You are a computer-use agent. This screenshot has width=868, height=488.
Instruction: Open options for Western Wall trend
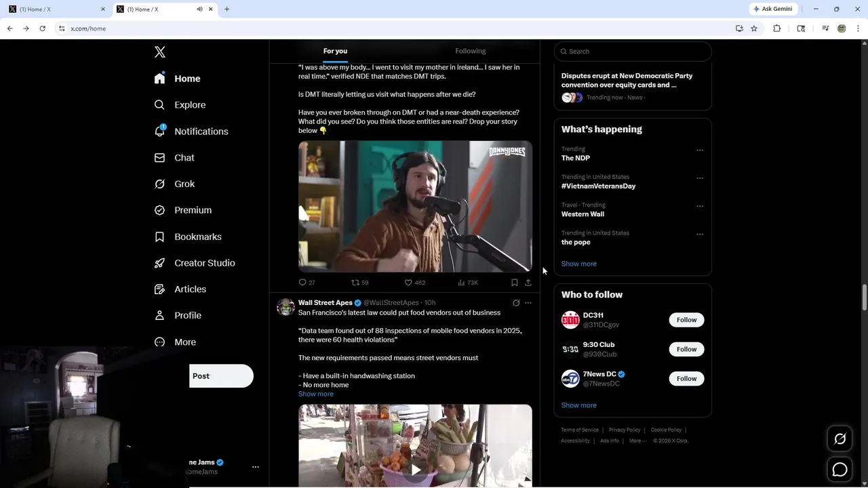[x=700, y=206]
